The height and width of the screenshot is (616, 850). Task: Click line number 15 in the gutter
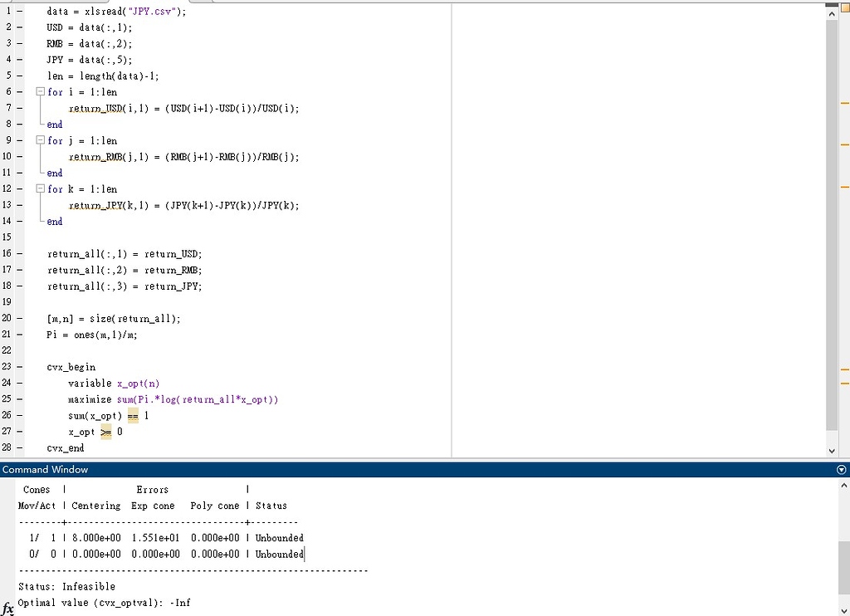point(7,237)
